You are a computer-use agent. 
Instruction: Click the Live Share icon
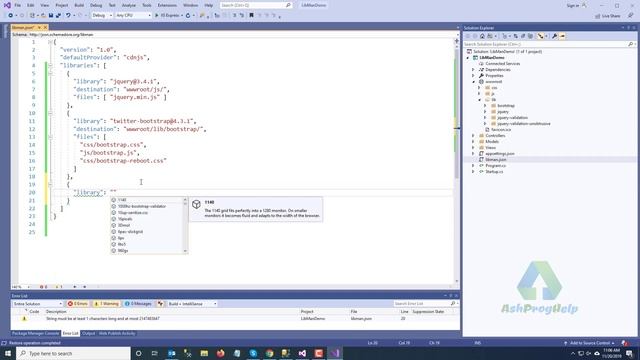[x=607, y=16]
